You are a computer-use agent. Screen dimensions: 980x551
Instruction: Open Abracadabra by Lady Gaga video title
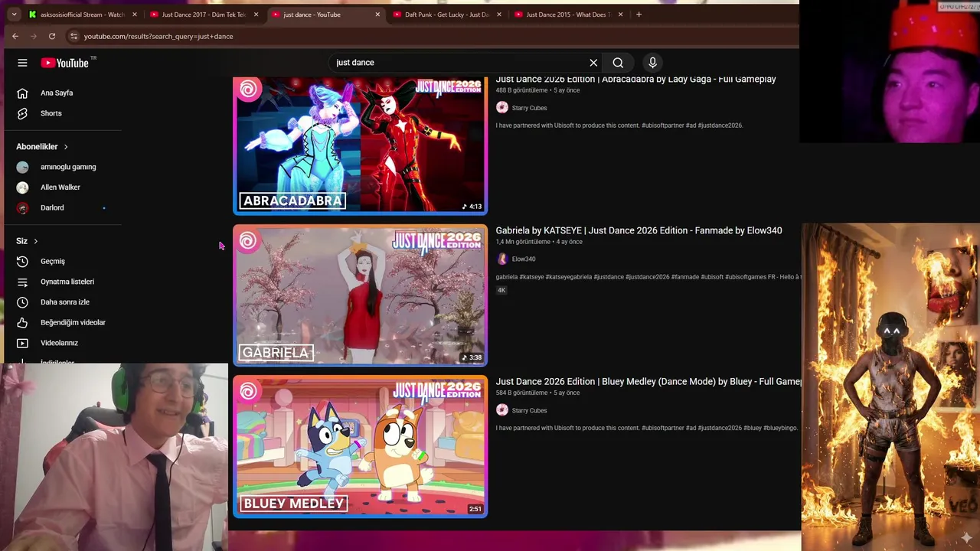pyautogui.click(x=635, y=79)
